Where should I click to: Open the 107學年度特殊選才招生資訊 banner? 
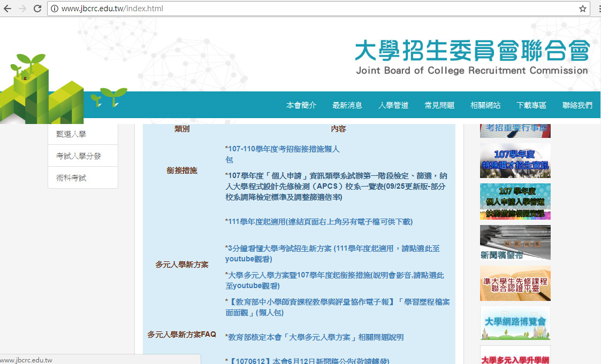tap(515, 161)
